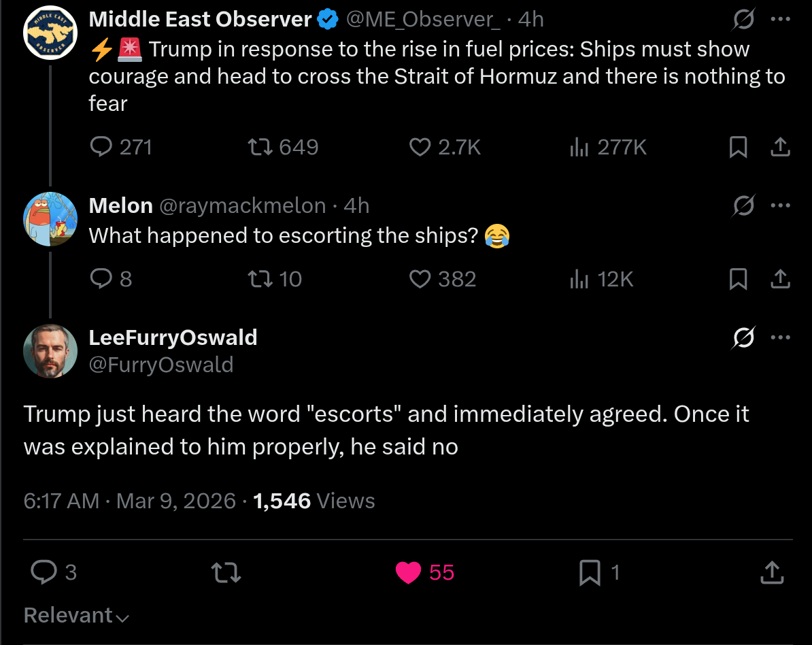Like Melon's reply with 382 likes
Screen dimensions: 812x645
click(x=443, y=279)
